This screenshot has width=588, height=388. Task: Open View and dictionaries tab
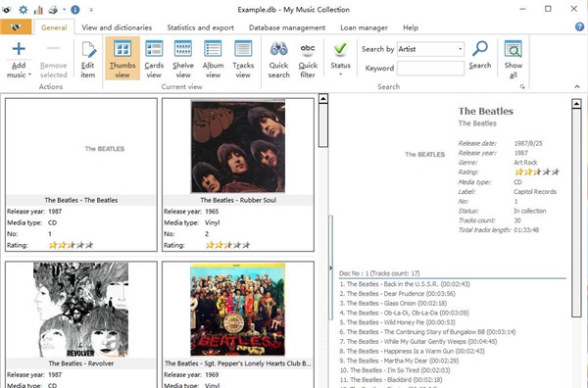tap(117, 27)
